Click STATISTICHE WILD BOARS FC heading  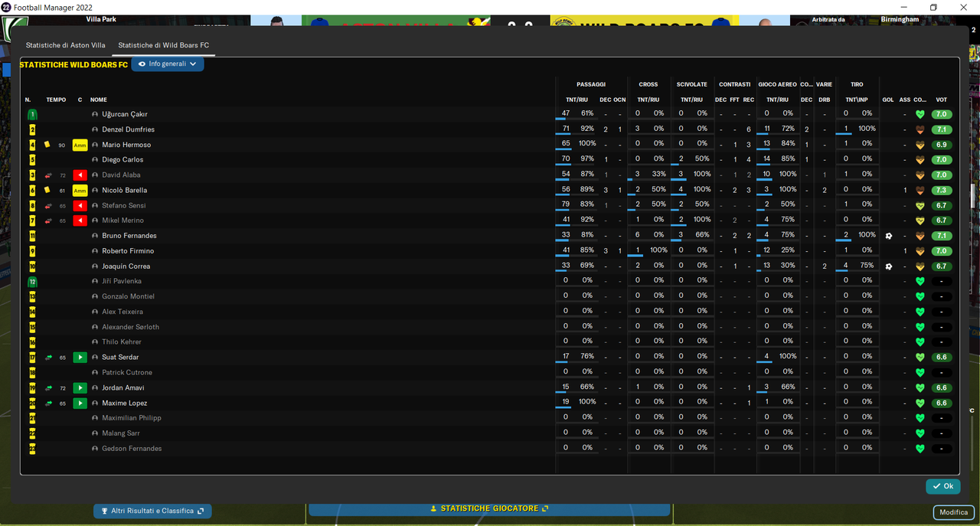click(x=73, y=65)
